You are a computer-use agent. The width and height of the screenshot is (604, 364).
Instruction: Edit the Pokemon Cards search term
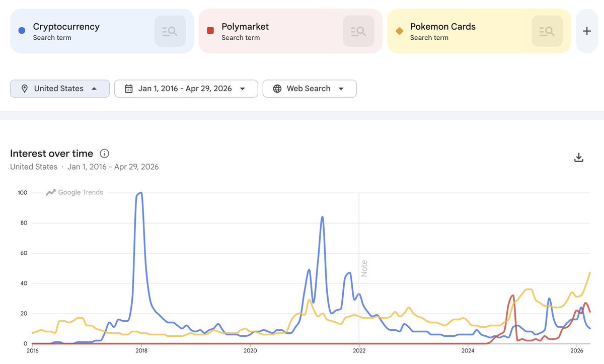pyautogui.click(x=443, y=27)
